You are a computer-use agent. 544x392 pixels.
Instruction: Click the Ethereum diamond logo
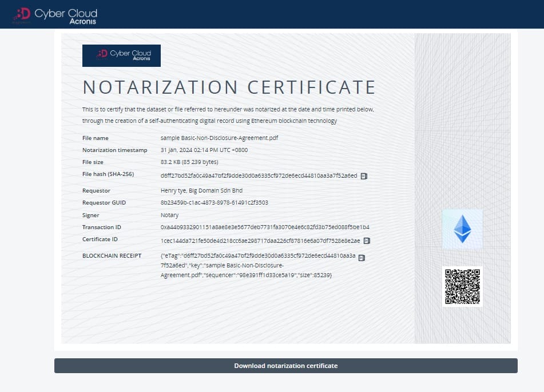(x=462, y=229)
